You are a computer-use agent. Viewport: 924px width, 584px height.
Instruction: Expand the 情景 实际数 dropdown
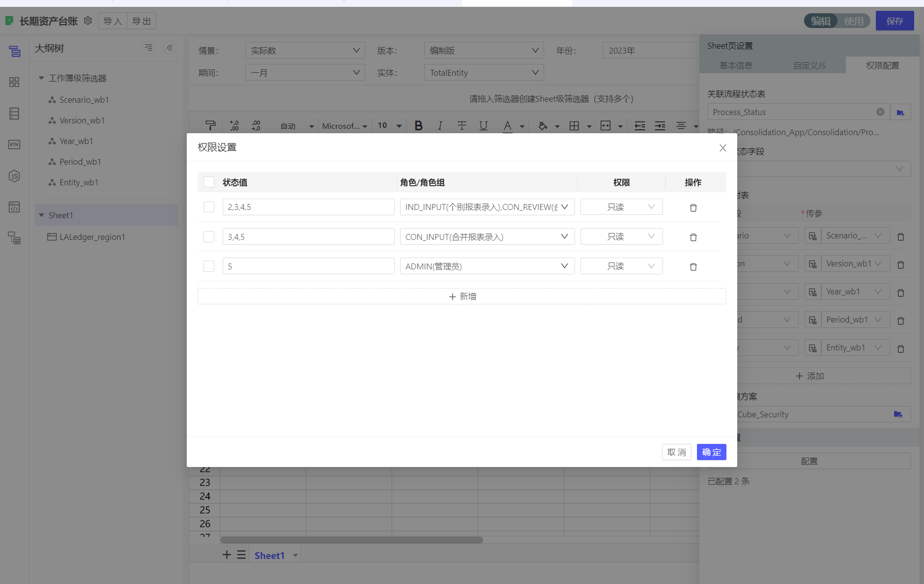(305, 50)
